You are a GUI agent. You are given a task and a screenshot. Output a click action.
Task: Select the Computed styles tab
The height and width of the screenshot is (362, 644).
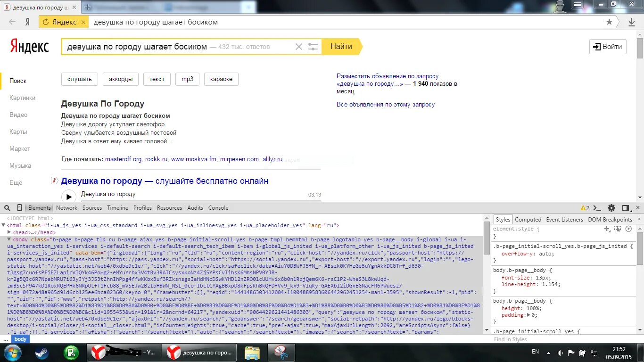pyautogui.click(x=528, y=220)
